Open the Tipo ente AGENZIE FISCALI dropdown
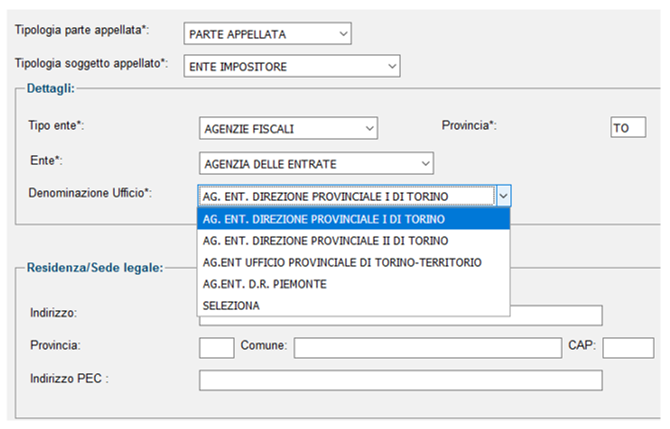This screenshot has height=429, width=670. point(288,129)
